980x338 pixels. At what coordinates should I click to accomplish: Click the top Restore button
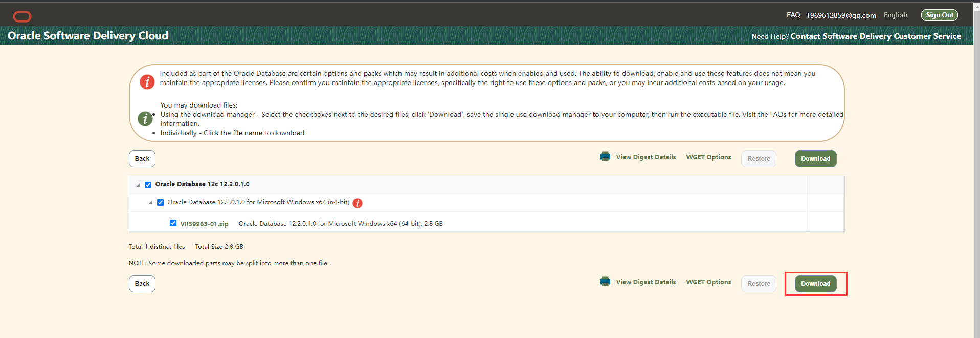[759, 159]
